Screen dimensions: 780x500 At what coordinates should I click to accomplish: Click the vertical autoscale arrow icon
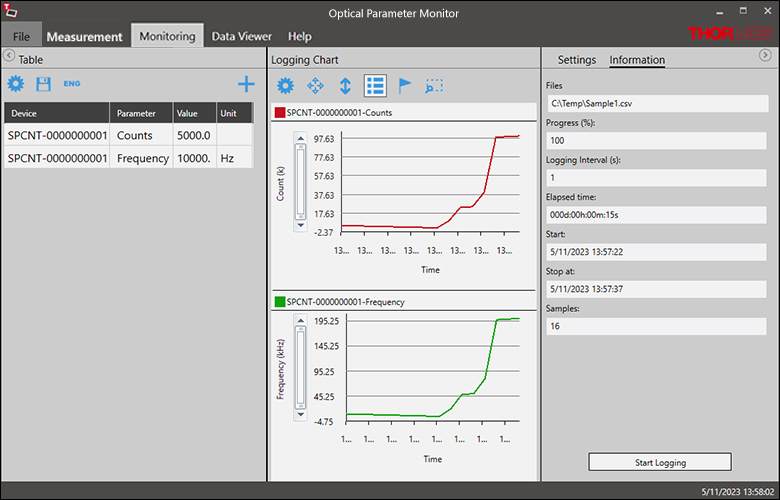point(345,86)
